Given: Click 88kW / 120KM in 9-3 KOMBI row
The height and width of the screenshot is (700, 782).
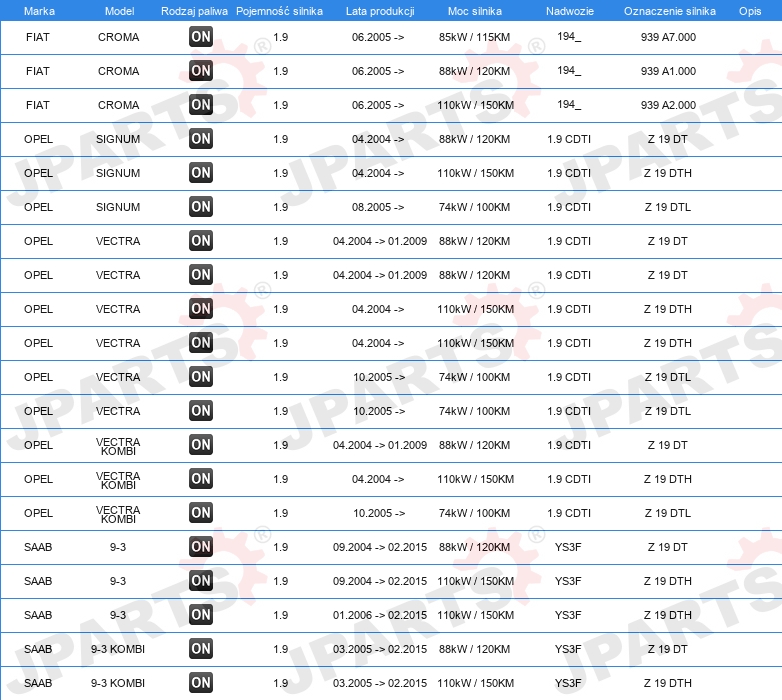Looking at the screenshot, I should (x=474, y=649).
